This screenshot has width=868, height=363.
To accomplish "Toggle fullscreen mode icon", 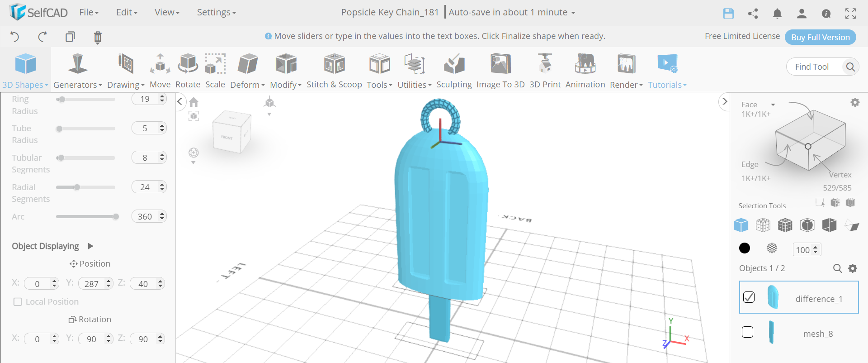I will tap(850, 14).
